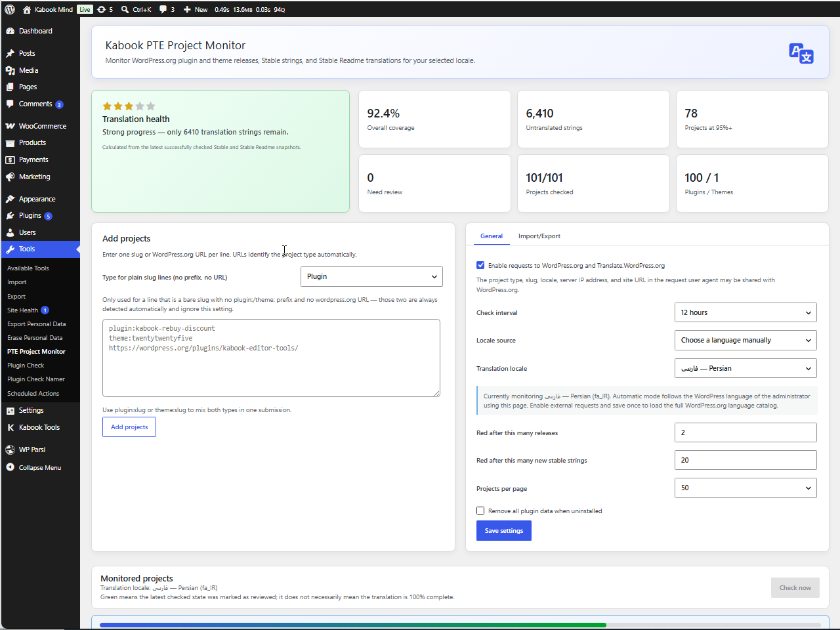Click the Check now button
Viewport: 840px width, 630px height.
[x=795, y=587]
